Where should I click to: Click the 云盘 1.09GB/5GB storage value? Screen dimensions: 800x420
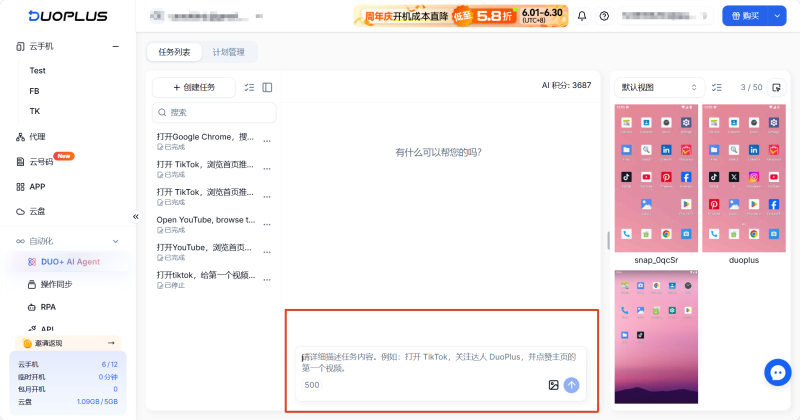[97, 402]
